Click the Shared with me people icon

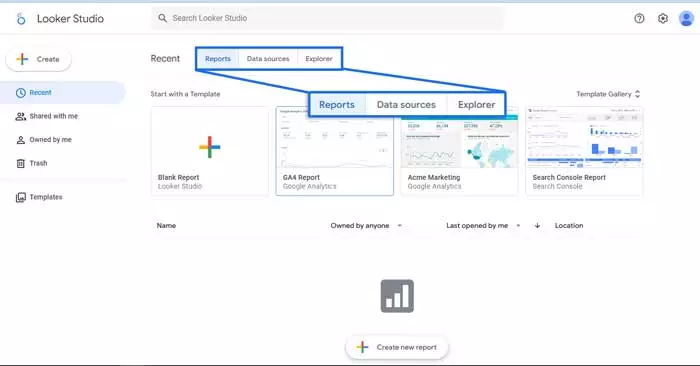[21, 116]
